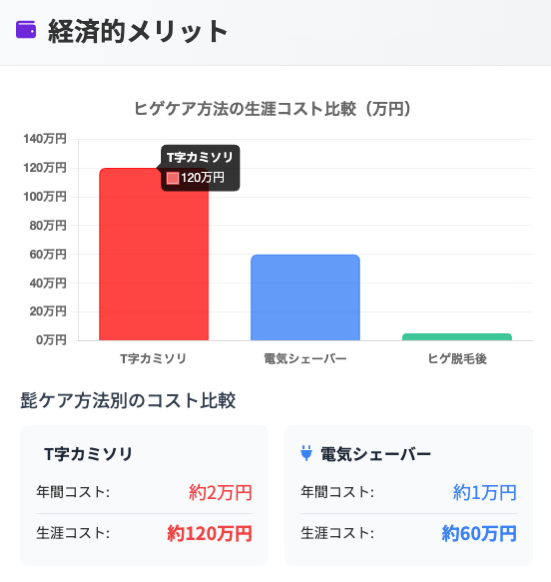This screenshot has width=551, height=582.
Task: Click the purple wallet icon in header
Action: coord(26,30)
